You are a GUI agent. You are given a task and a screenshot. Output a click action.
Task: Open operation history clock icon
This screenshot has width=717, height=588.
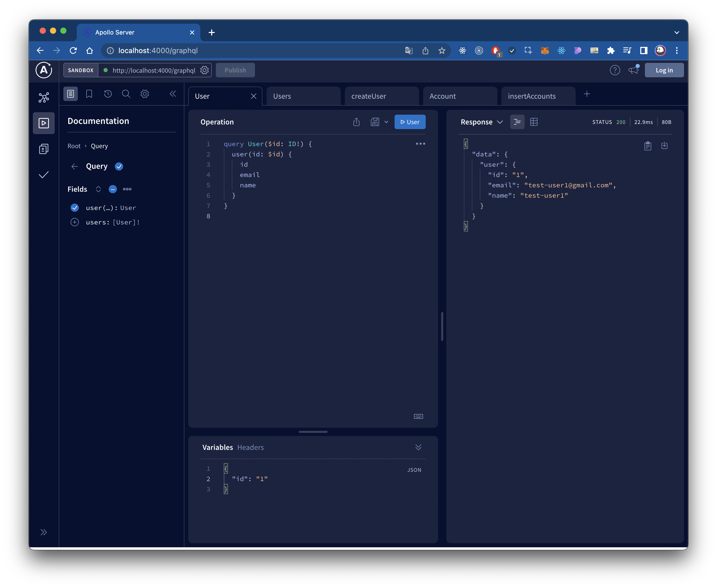tap(108, 94)
